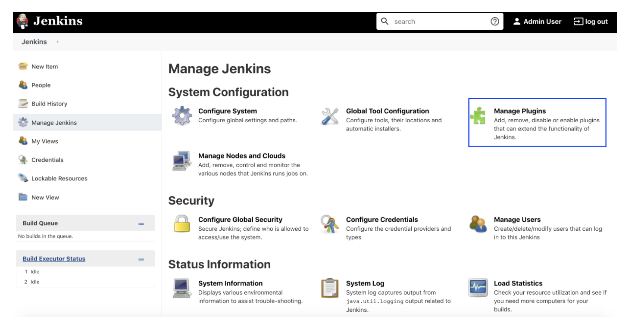Open My Views sidebar entry
Image resolution: width=644 pixels, height=335 pixels.
pos(44,141)
